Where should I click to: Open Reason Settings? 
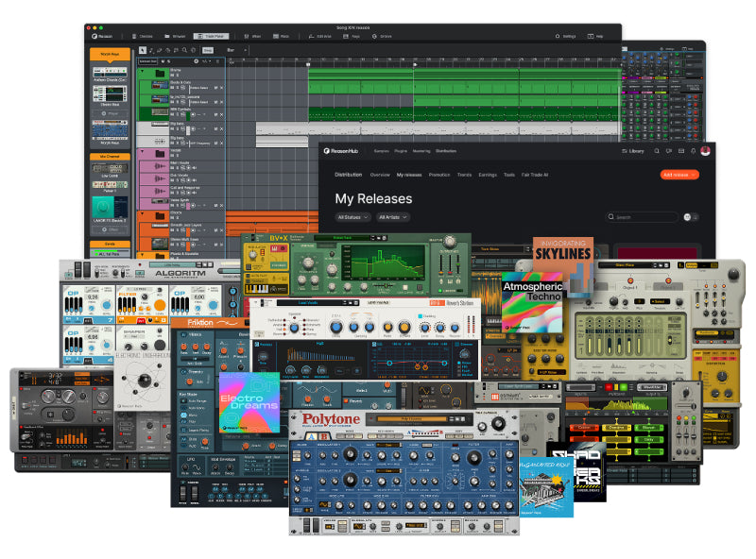click(565, 37)
